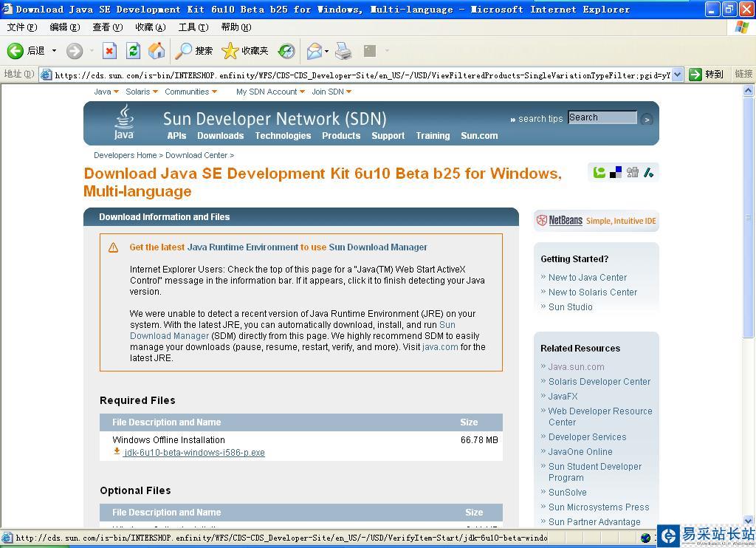Viewport: 756px width, 548px height.
Task: Click the gray edit toolbar icon
Action: point(370,51)
